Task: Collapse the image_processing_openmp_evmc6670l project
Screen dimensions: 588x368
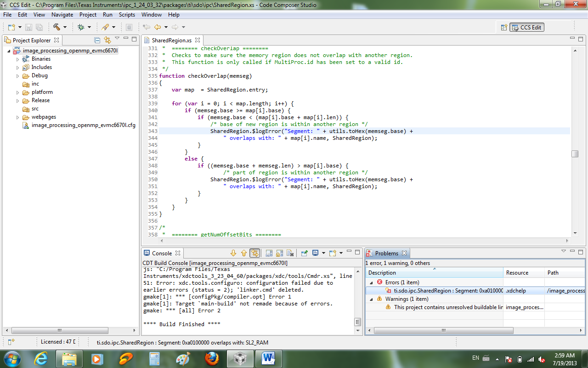Action: 9,51
